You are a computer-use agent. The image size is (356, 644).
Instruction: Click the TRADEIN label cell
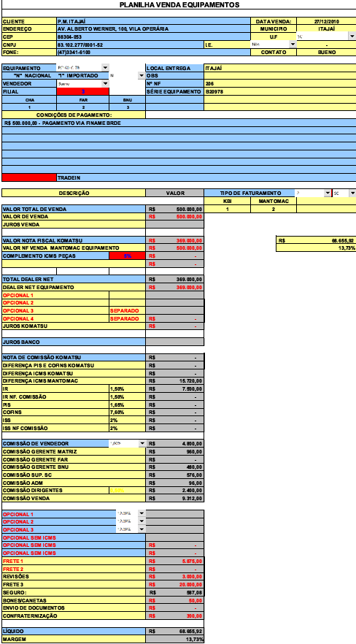tap(206, 177)
